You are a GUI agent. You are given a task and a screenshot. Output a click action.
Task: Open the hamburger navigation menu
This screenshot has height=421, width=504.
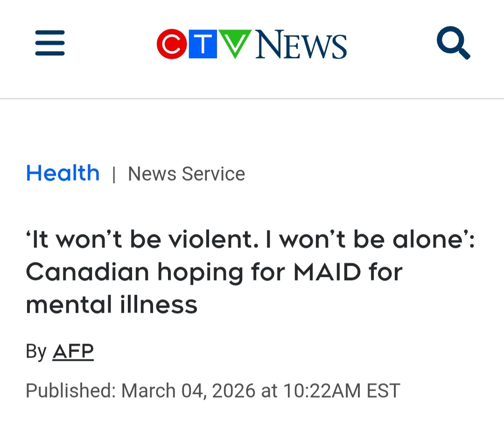pos(50,43)
